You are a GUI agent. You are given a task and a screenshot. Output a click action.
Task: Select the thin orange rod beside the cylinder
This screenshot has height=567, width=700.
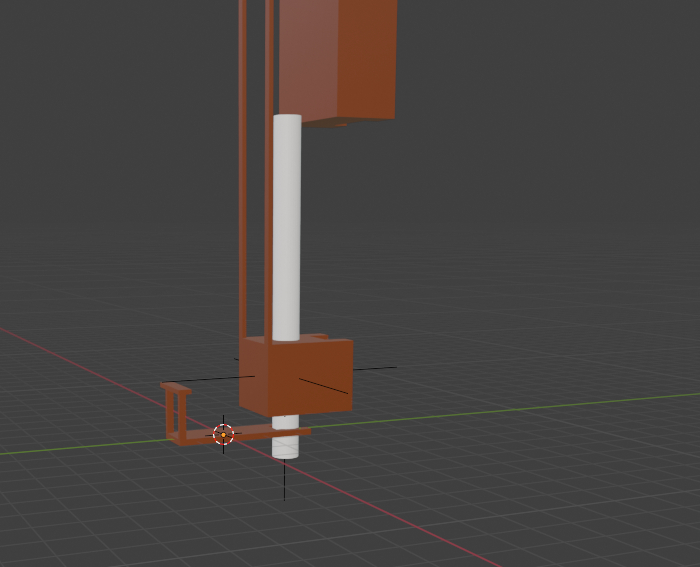point(269,200)
